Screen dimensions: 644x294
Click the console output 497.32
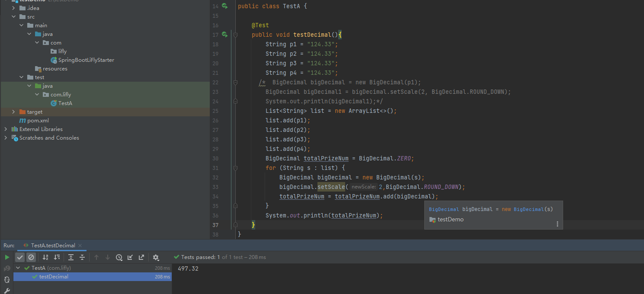coord(188,268)
